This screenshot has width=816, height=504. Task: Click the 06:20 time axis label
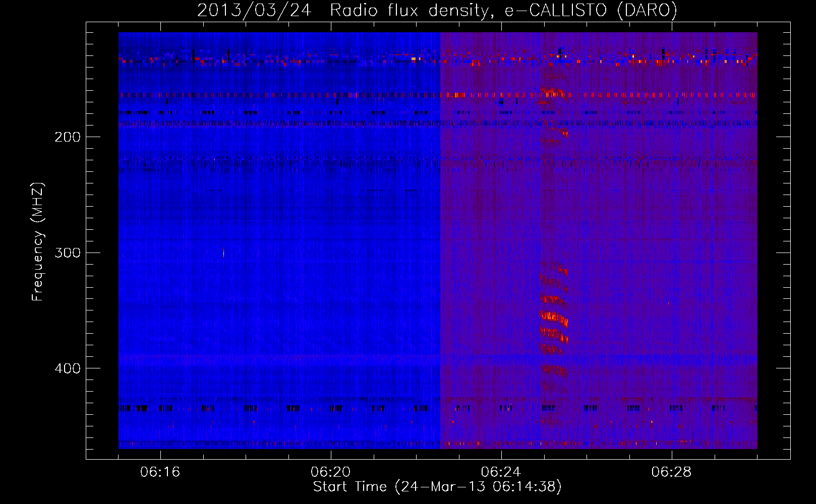pos(330,472)
